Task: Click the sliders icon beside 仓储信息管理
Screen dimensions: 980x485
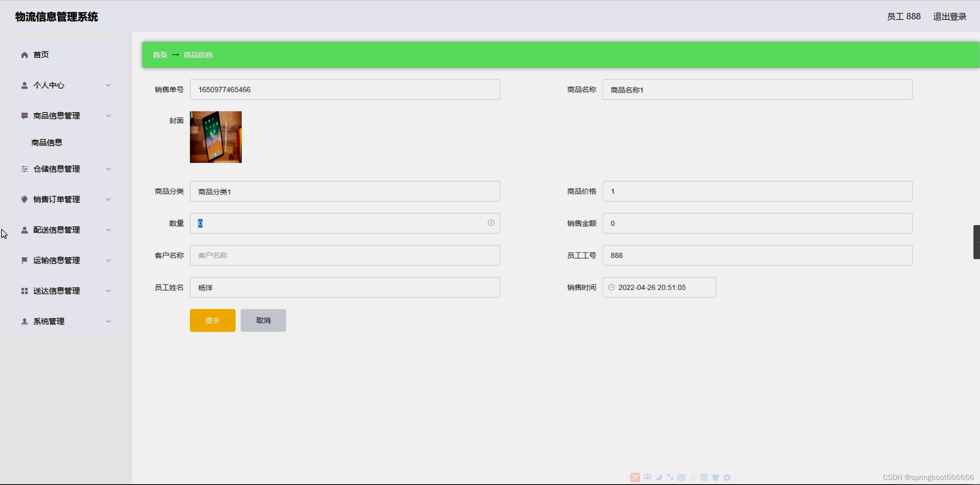Action: click(24, 169)
